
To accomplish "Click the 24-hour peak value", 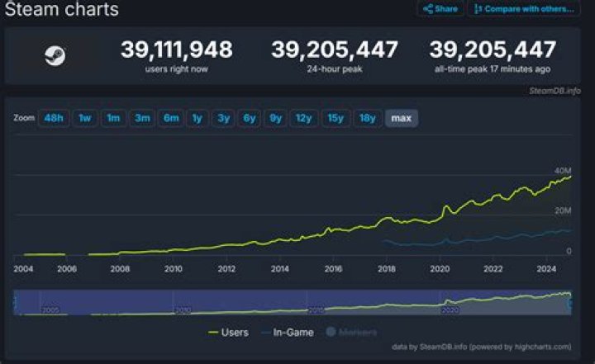I will (335, 50).
